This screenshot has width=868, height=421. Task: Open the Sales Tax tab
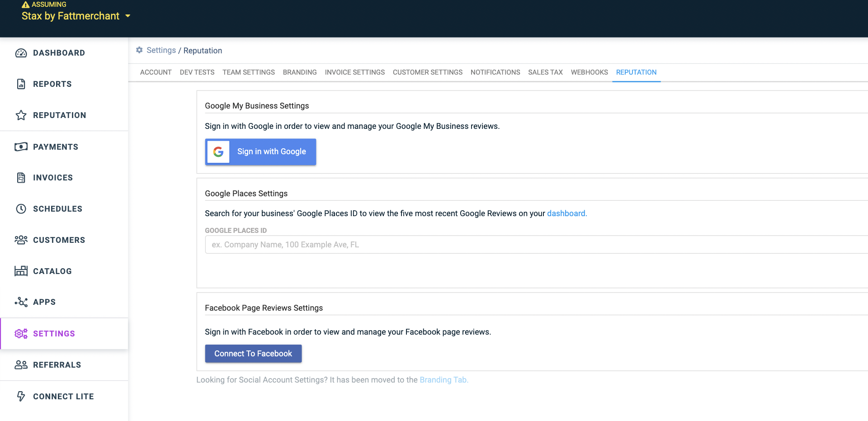(546, 72)
